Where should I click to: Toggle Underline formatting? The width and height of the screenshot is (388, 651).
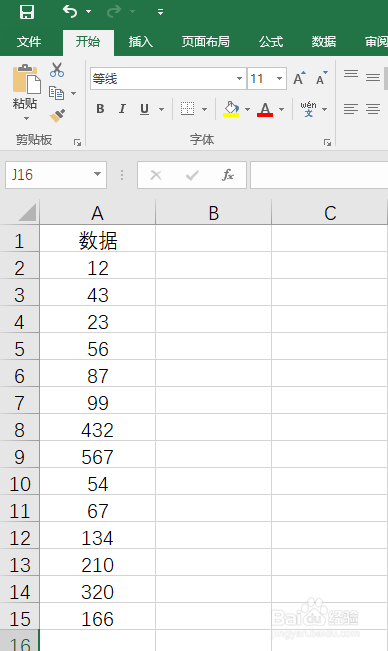pyautogui.click(x=144, y=109)
